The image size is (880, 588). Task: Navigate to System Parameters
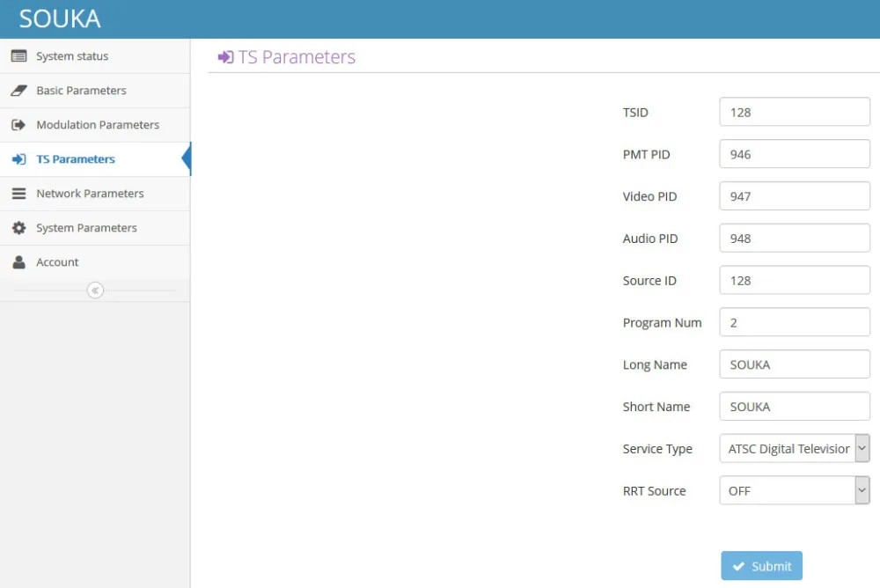coord(95,227)
